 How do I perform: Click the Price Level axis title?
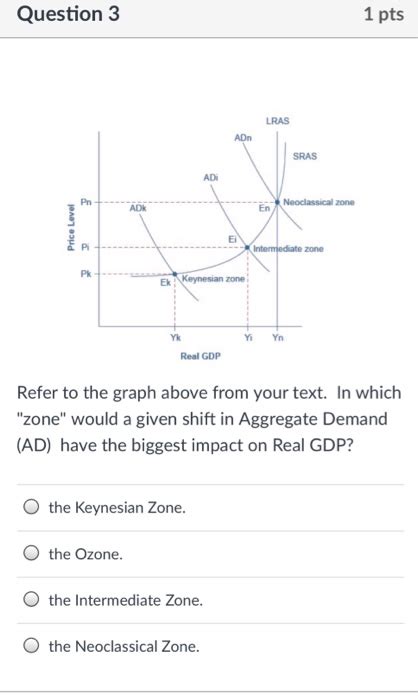[71, 227]
